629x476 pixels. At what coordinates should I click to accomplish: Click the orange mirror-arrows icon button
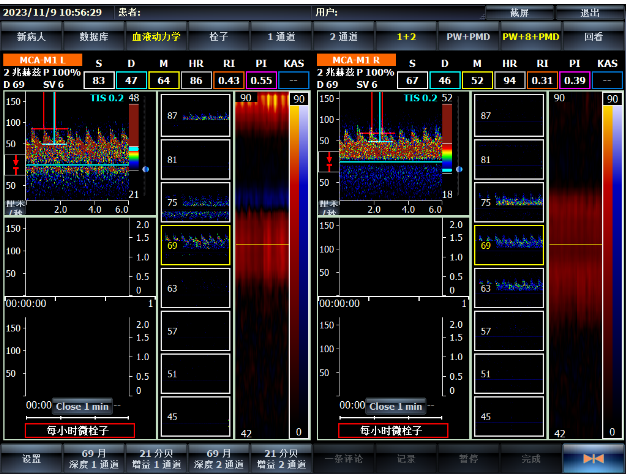pos(593,458)
